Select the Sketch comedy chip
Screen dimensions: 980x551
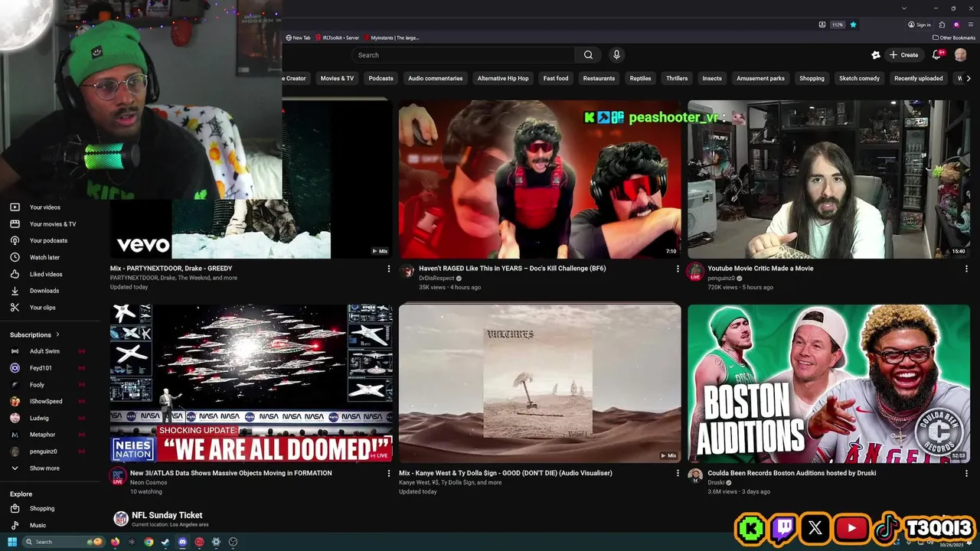coord(859,78)
